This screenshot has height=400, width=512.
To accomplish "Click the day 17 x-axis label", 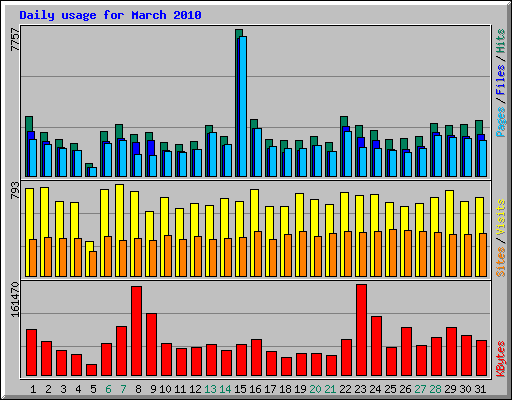I will [270, 389].
